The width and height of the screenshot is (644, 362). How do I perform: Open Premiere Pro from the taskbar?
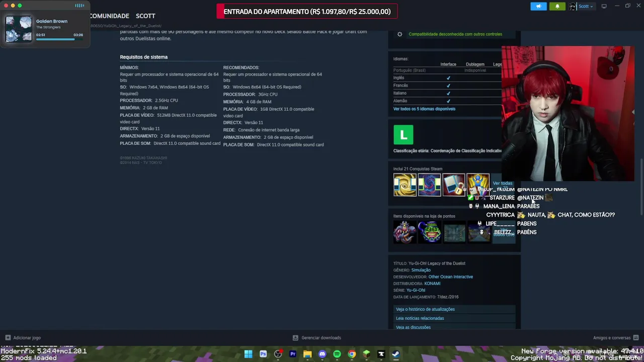[293, 354]
